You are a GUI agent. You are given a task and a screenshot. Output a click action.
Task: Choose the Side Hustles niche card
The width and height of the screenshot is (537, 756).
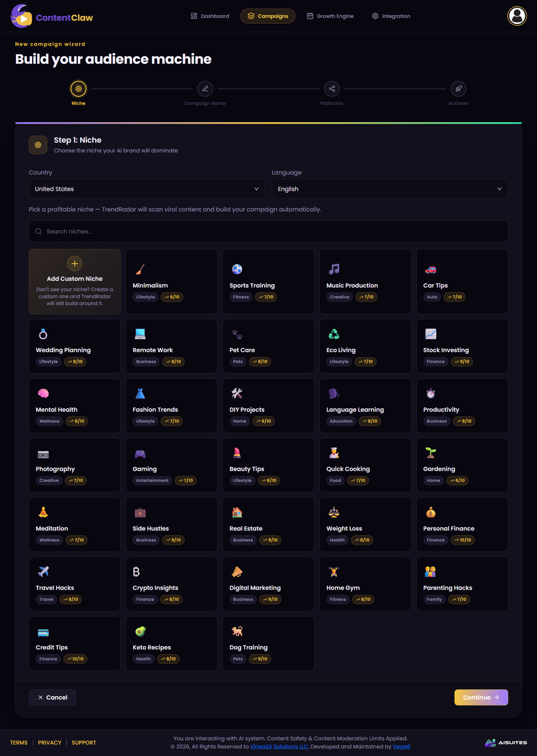coord(171,524)
